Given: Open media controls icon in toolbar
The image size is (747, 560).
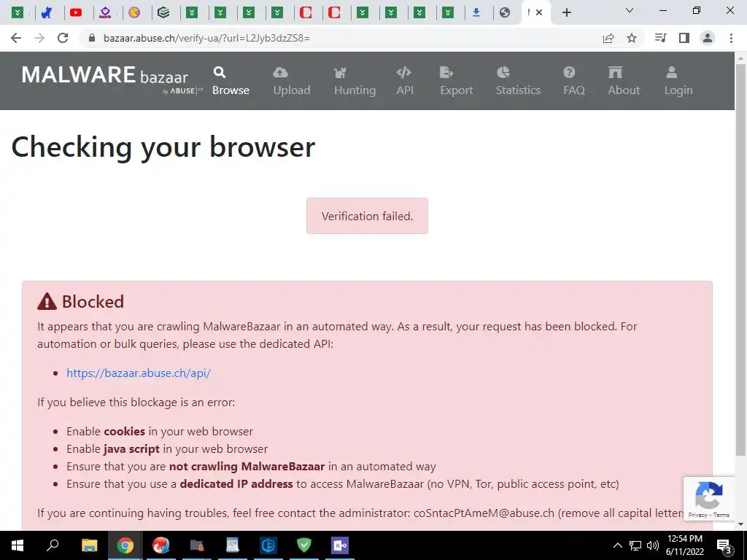Looking at the screenshot, I should tap(661, 38).
